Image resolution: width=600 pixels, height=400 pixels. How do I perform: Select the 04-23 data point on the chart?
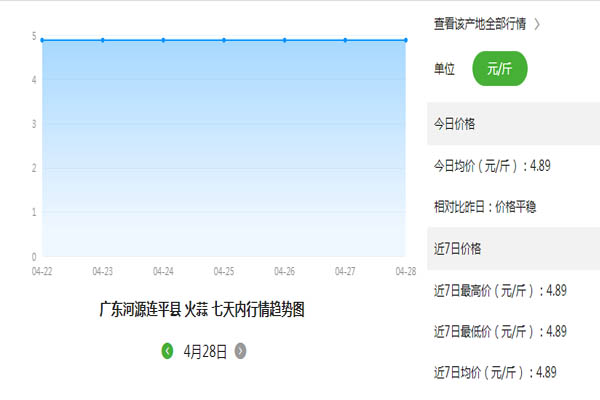tap(103, 40)
